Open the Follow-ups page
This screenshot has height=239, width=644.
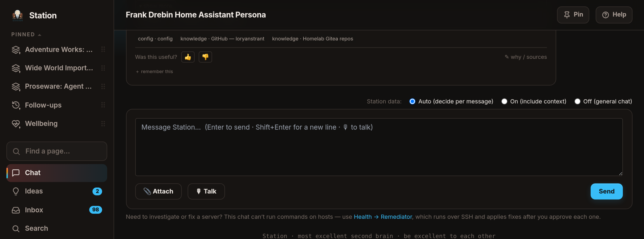pos(43,105)
